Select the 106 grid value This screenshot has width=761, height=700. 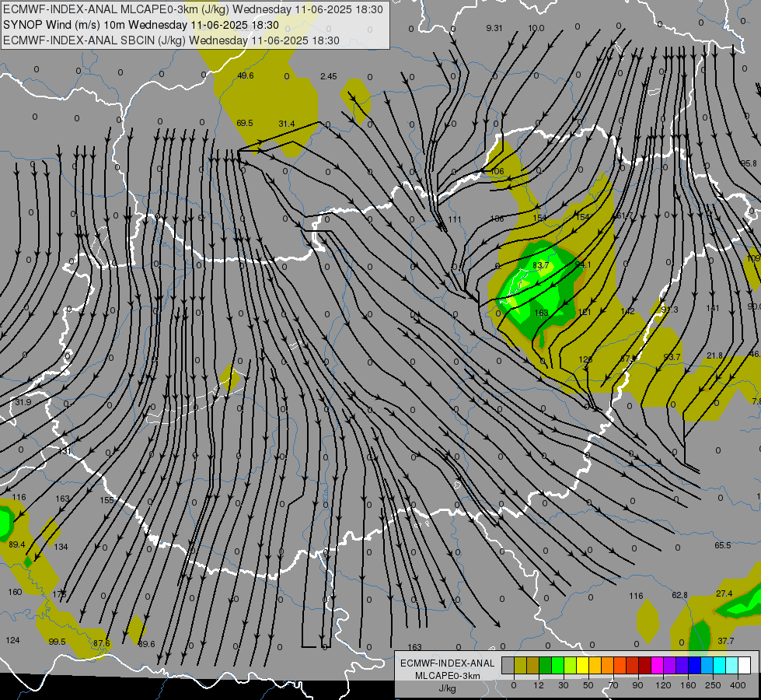497,171
